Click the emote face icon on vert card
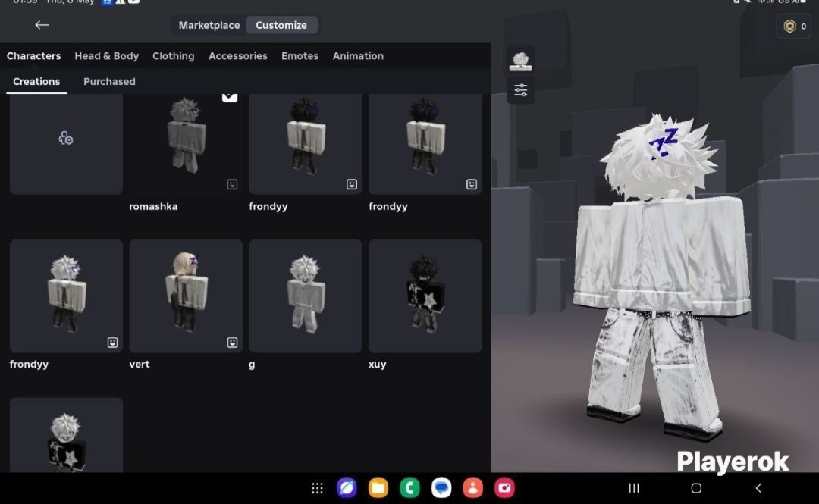Image resolution: width=819 pixels, height=504 pixels. point(232,342)
